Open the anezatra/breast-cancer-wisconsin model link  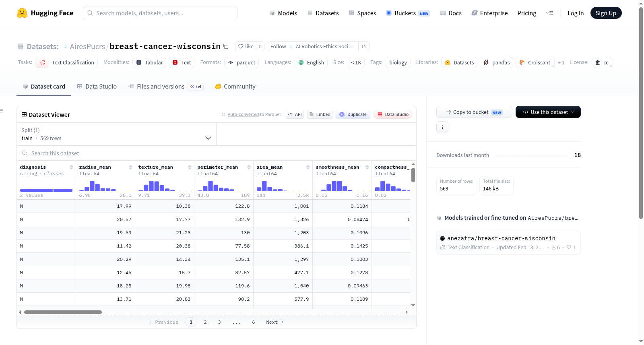[x=501, y=238]
